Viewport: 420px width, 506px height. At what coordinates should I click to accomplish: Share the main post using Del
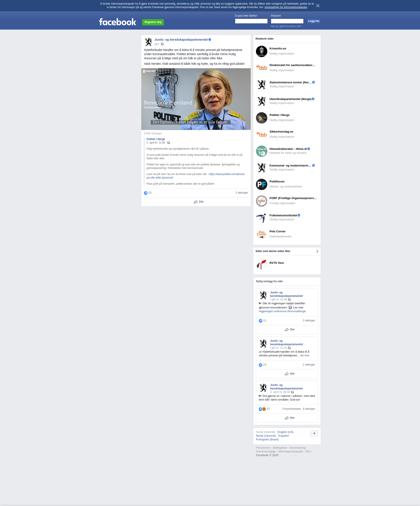[199, 202]
